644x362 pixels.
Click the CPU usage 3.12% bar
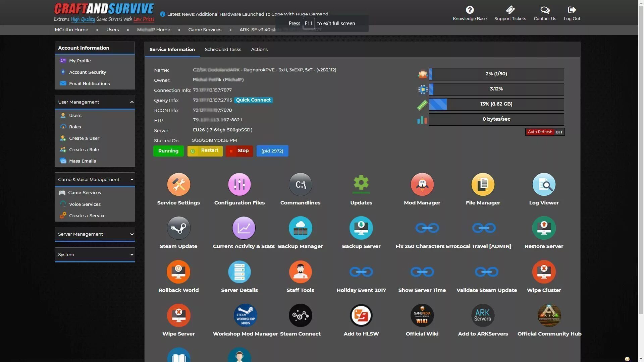coord(496,89)
